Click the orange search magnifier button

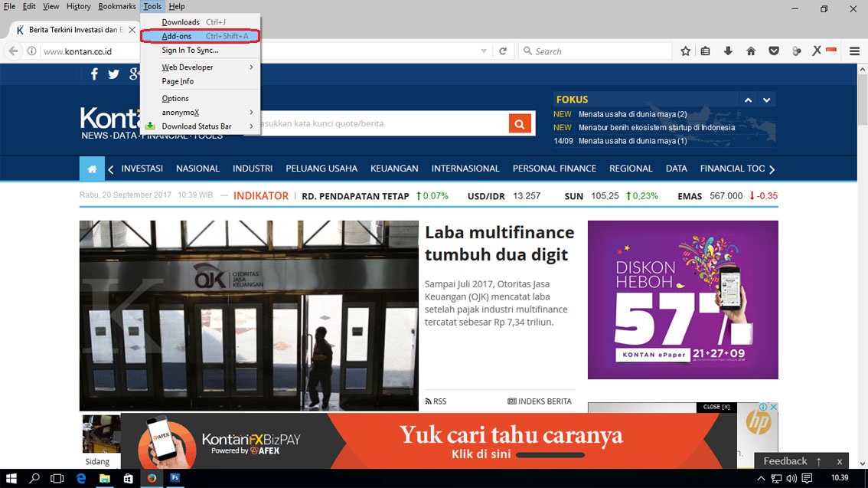[519, 123]
